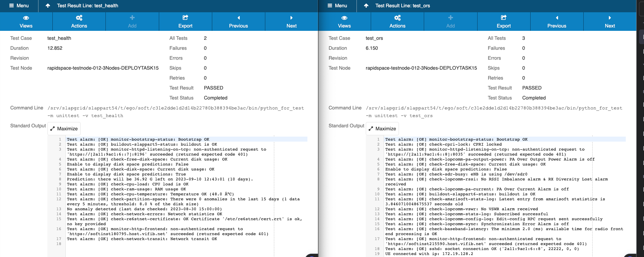This screenshot has height=257, width=644.
Task: Click Test Node value in test_health panel
Action: click(x=103, y=68)
